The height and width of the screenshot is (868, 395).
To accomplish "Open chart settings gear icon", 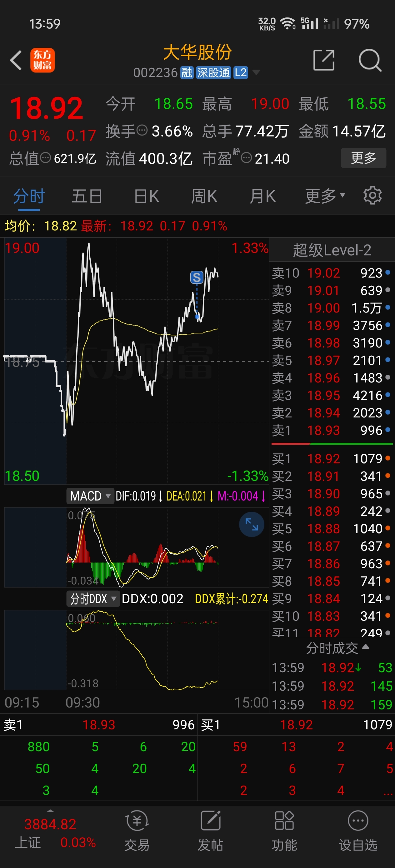I will pyautogui.click(x=372, y=195).
